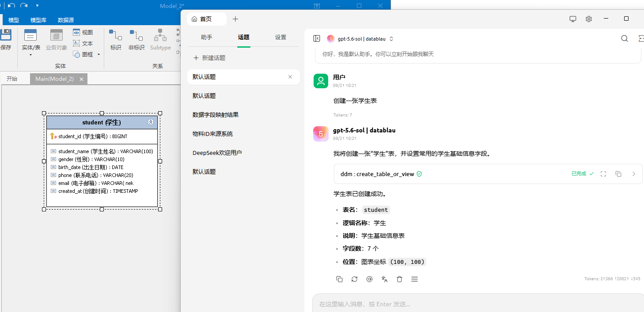The image size is (644, 312).
Task: Toggle the sidebar collapse icon
Action: (x=317, y=38)
